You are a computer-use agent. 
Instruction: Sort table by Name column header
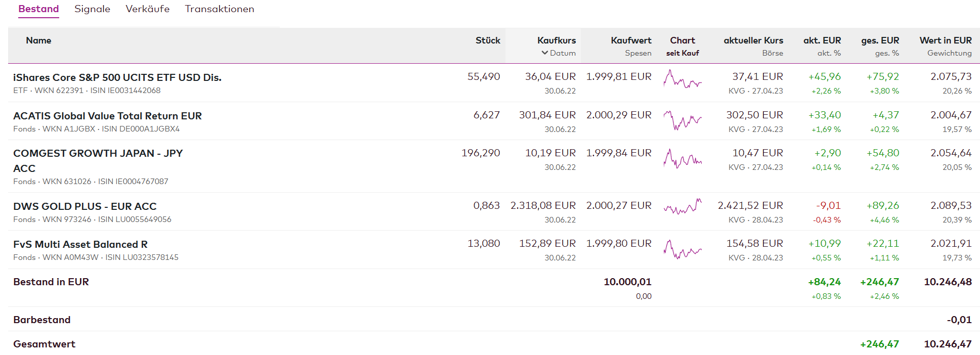tap(38, 40)
